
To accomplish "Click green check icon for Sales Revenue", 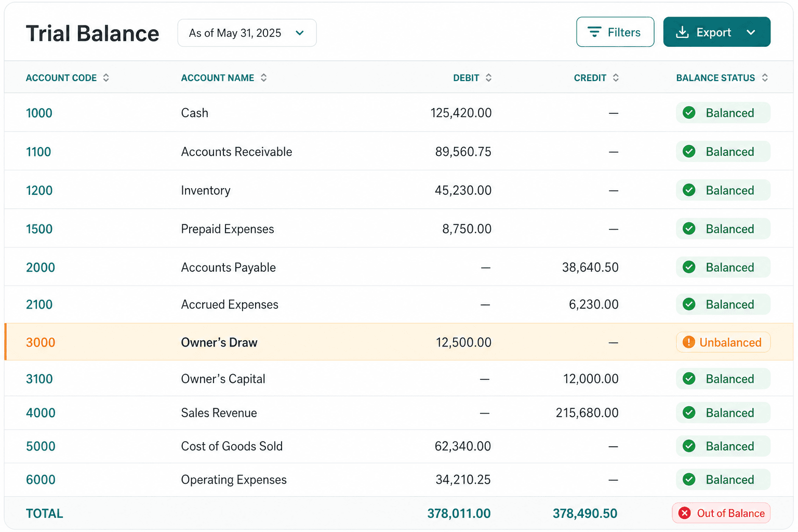I will pyautogui.click(x=689, y=413).
